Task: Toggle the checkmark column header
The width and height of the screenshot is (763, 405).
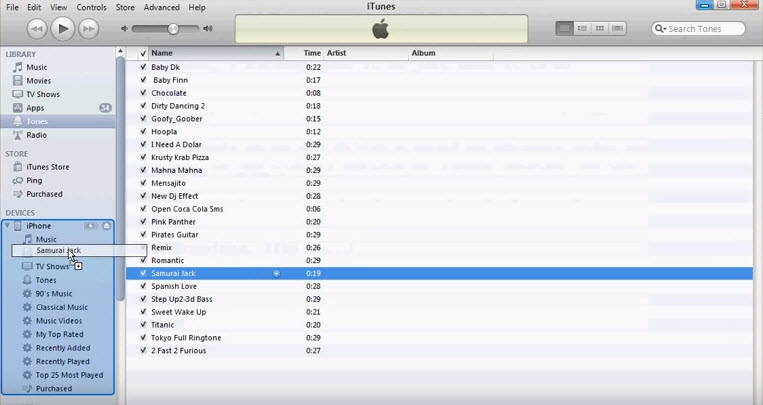Action: [143, 54]
